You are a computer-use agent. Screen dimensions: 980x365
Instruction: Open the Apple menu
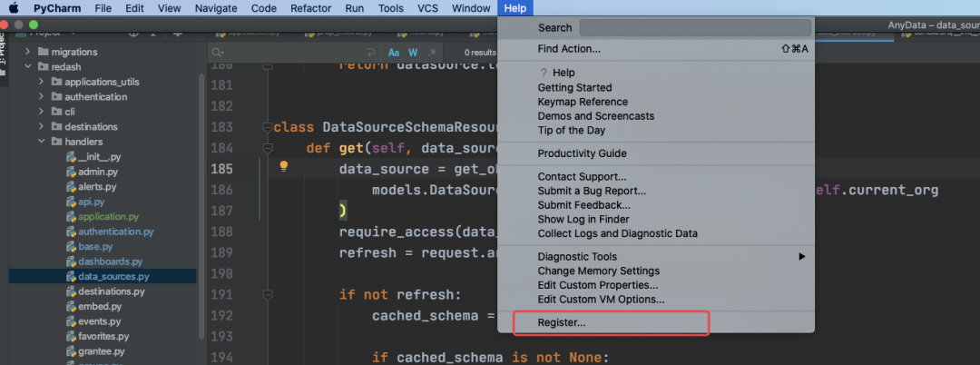(x=13, y=8)
